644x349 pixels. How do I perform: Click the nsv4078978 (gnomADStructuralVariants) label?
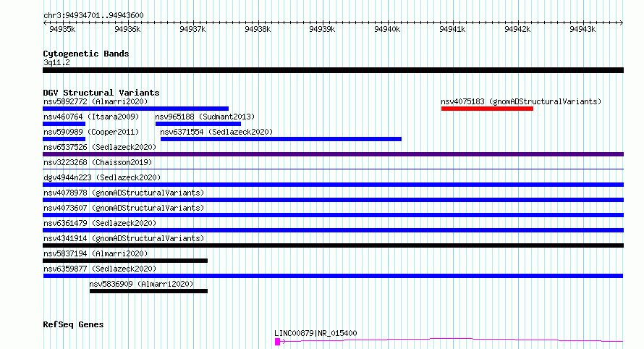tap(124, 193)
